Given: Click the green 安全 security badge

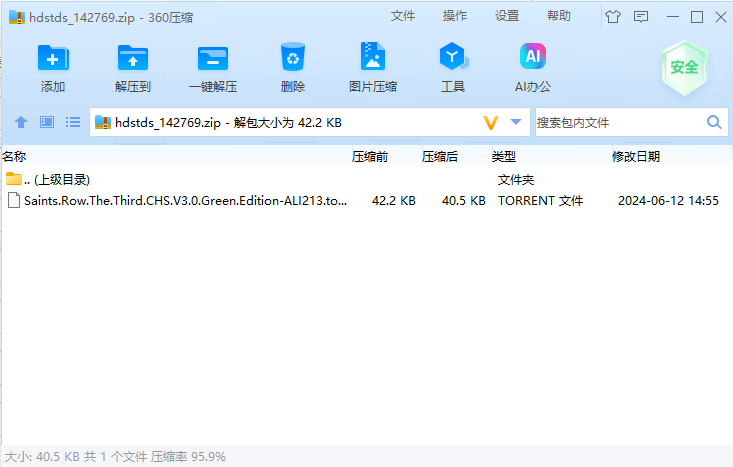Looking at the screenshot, I should [685, 68].
